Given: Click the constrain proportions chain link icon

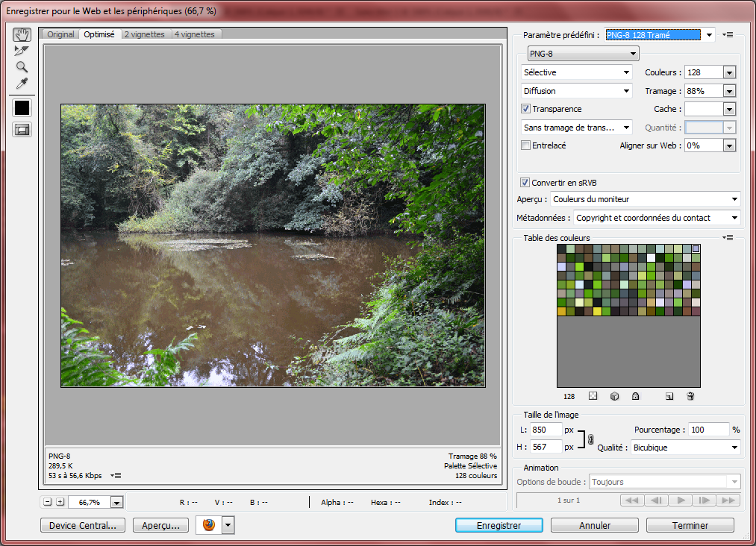Looking at the screenshot, I should 590,439.
